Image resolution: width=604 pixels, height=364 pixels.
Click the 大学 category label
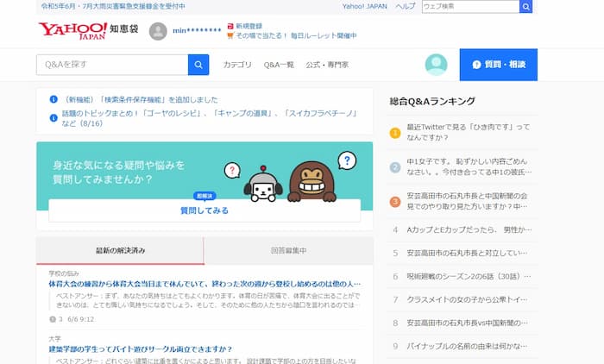pyautogui.click(x=54, y=339)
